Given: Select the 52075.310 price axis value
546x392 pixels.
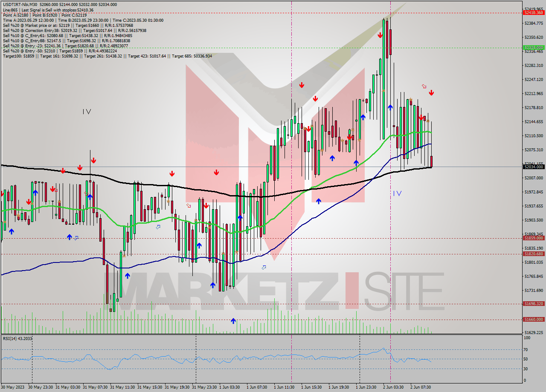Looking at the screenshot, I should [534, 150].
